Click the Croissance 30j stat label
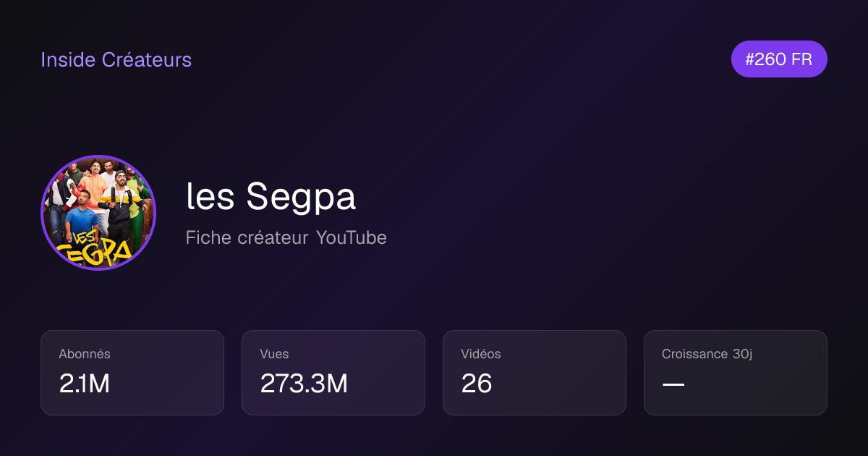 pos(707,354)
